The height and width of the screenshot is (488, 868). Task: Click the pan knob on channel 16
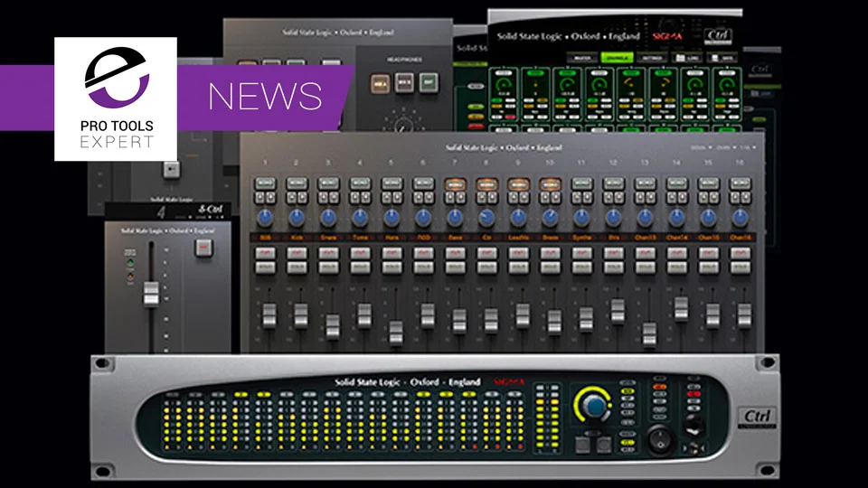coord(741,218)
